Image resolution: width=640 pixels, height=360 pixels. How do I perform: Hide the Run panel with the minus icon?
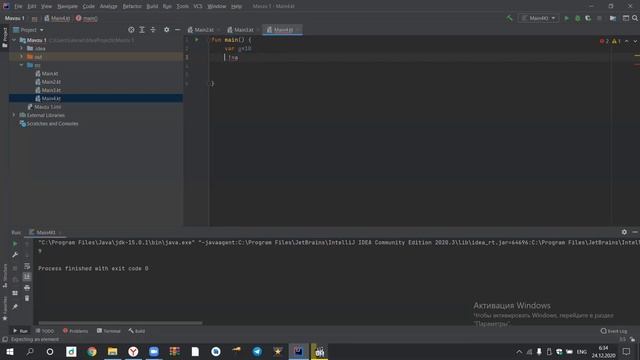635,232
